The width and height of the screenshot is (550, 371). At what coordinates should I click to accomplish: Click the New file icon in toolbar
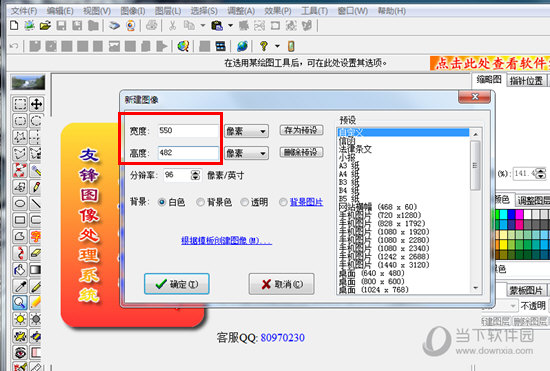14,25
